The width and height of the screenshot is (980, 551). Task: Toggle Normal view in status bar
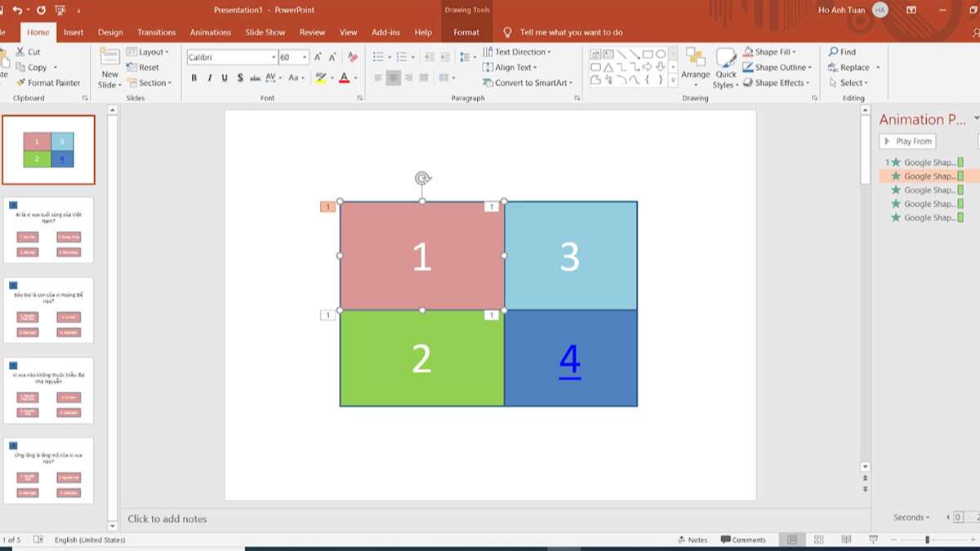point(791,540)
